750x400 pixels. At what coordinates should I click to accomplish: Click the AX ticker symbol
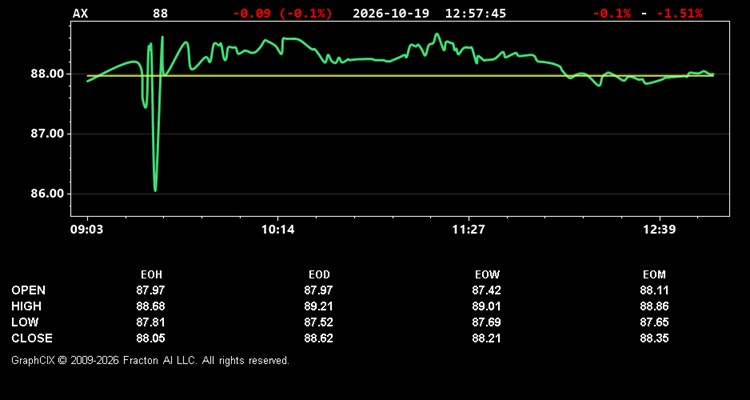click(x=80, y=13)
